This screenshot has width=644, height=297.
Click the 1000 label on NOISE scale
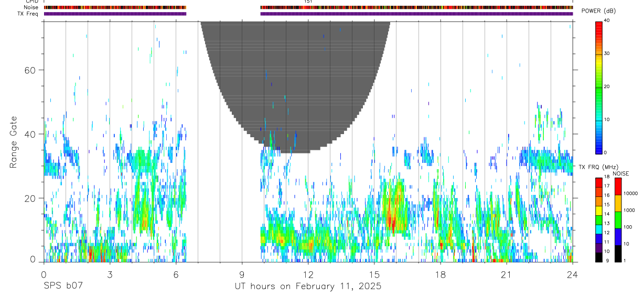629,210
